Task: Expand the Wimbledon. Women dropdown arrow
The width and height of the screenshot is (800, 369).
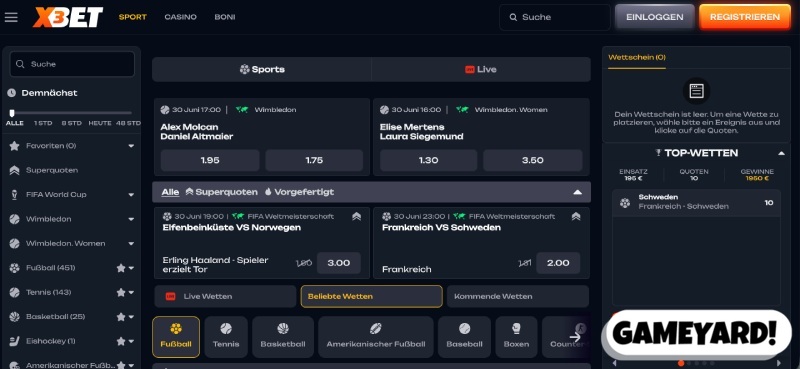Action: click(131, 244)
